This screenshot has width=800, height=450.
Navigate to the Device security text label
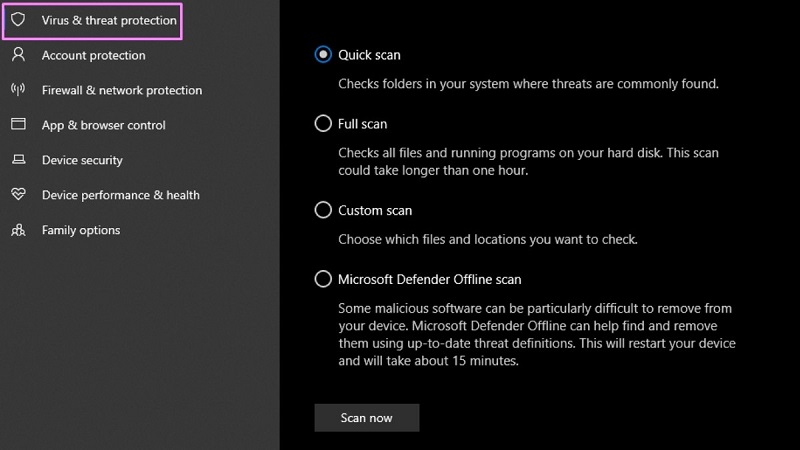point(82,160)
